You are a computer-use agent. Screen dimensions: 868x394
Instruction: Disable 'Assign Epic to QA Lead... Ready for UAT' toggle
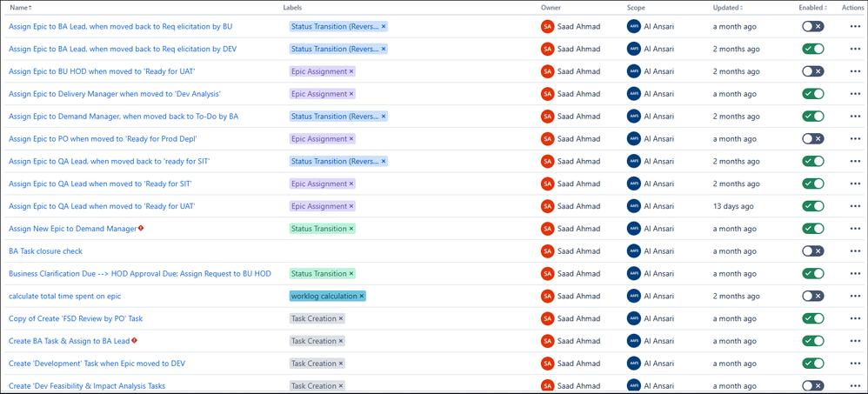click(812, 206)
